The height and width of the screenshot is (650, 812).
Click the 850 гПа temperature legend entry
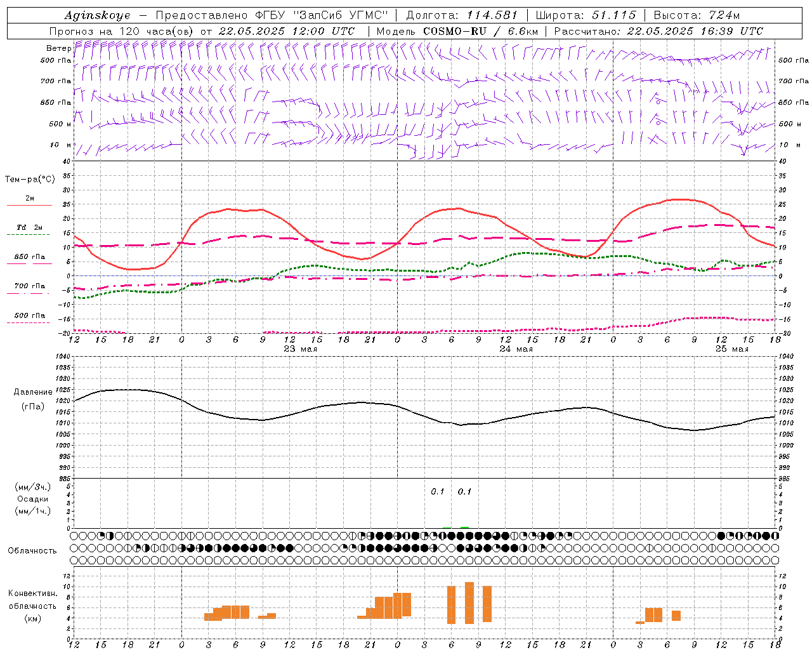(x=29, y=257)
